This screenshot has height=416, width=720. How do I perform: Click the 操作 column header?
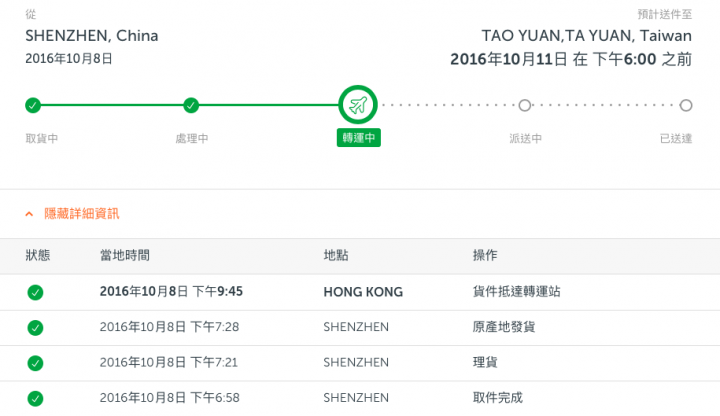[x=485, y=255]
